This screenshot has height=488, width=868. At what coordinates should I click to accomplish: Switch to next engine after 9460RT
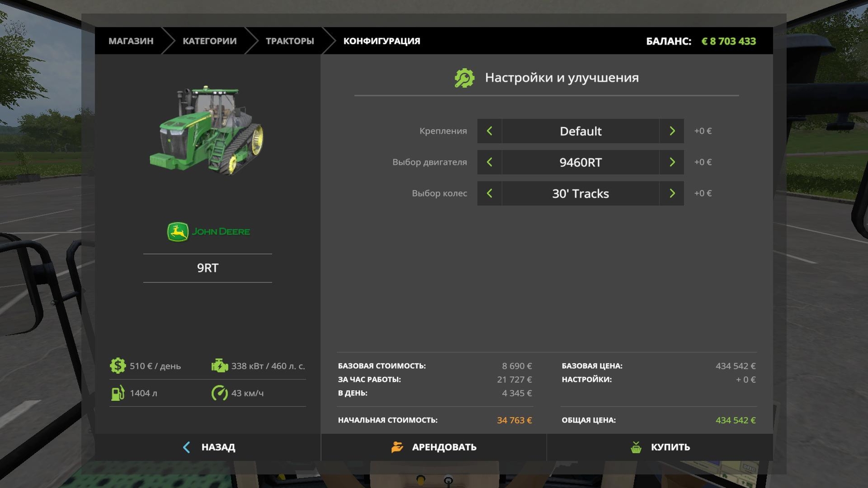(x=672, y=162)
